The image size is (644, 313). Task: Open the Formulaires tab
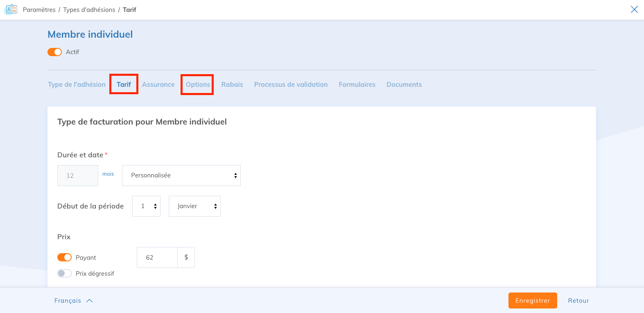point(357,84)
